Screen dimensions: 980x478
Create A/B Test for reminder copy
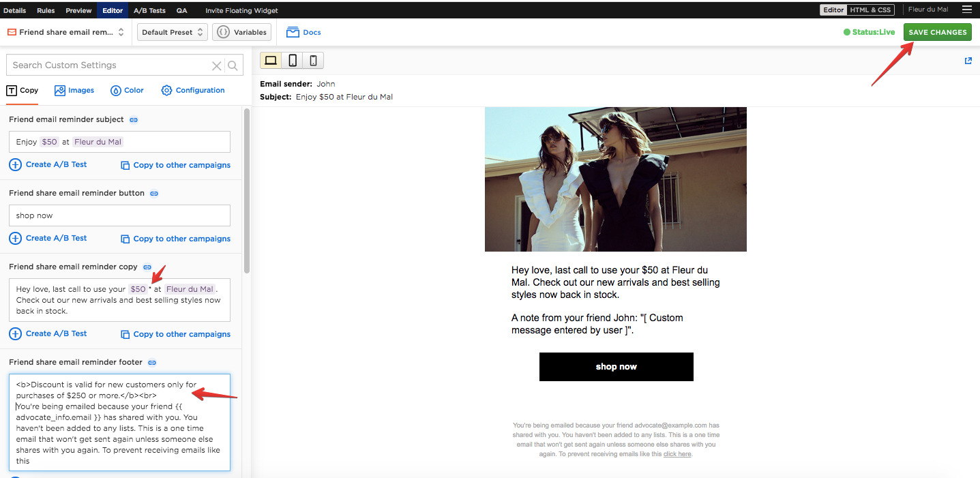click(x=48, y=333)
